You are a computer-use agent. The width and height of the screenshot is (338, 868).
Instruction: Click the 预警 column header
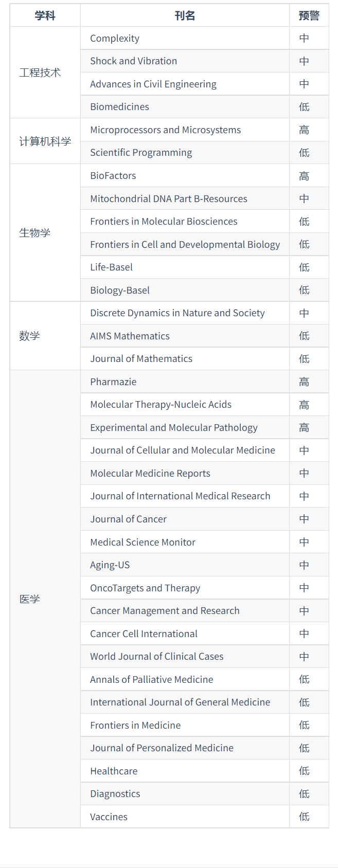tap(309, 15)
